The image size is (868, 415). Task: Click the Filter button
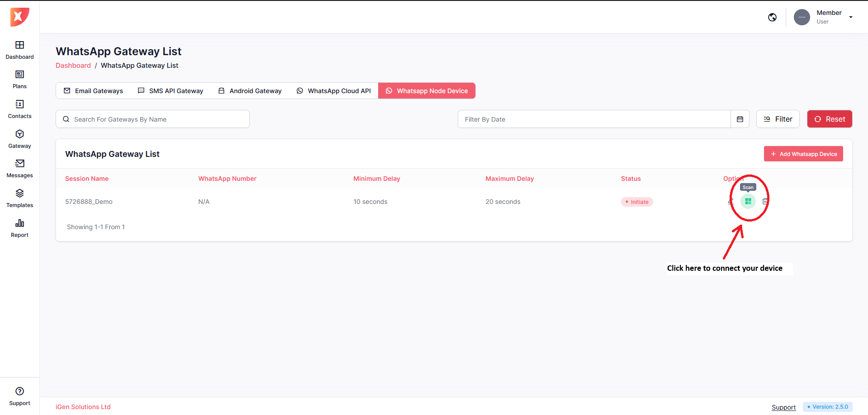click(778, 119)
